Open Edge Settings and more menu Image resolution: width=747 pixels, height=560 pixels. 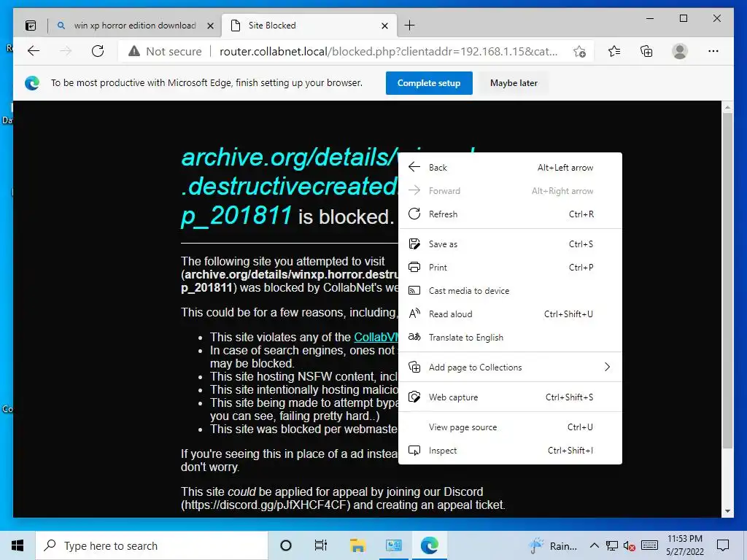pyautogui.click(x=713, y=51)
